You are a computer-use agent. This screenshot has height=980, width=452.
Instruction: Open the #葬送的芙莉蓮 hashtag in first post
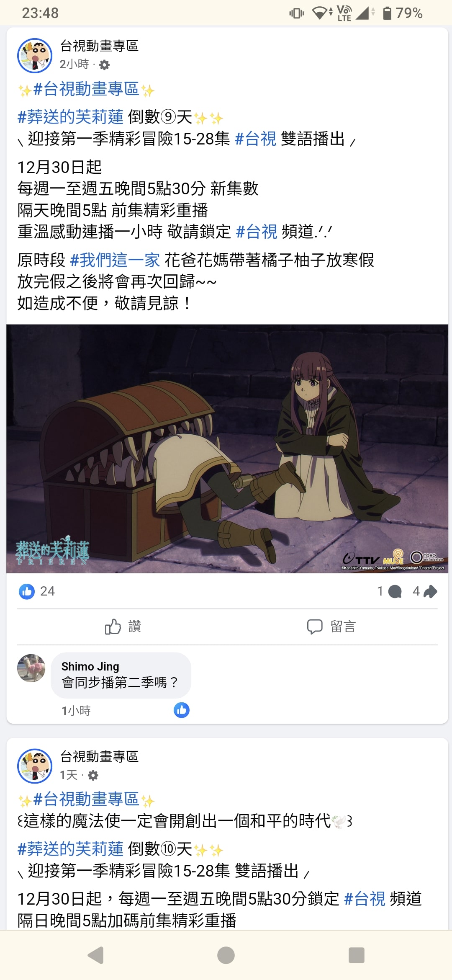pyautogui.click(x=70, y=117)
